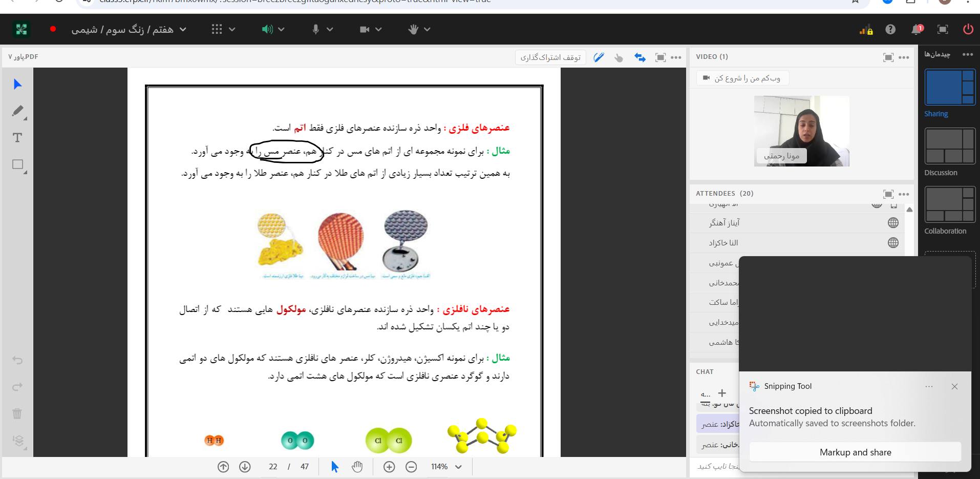
Task: Go to the next PDF page
Action: tap(245, 467)
